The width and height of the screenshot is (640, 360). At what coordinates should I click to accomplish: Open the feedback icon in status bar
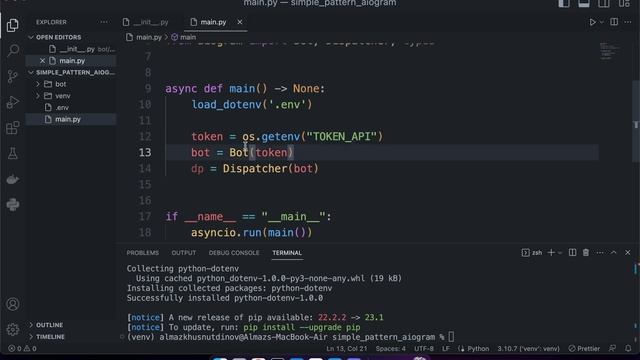click(x=612, y=349)
